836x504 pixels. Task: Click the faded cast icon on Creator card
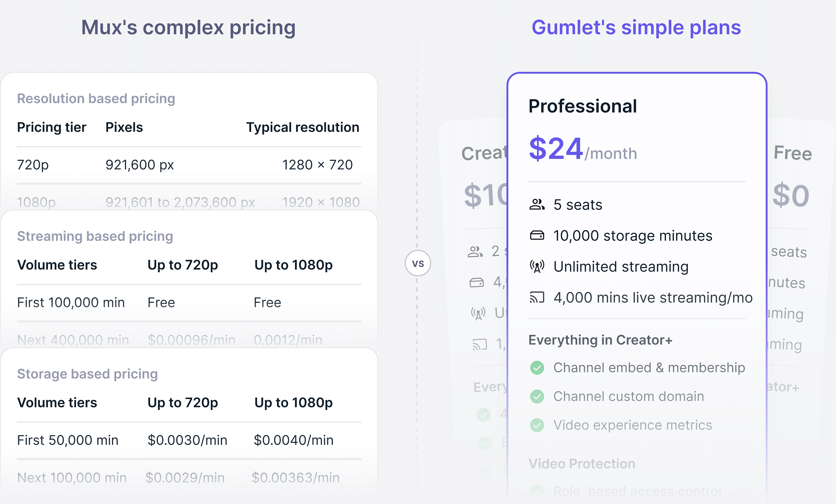480,345
